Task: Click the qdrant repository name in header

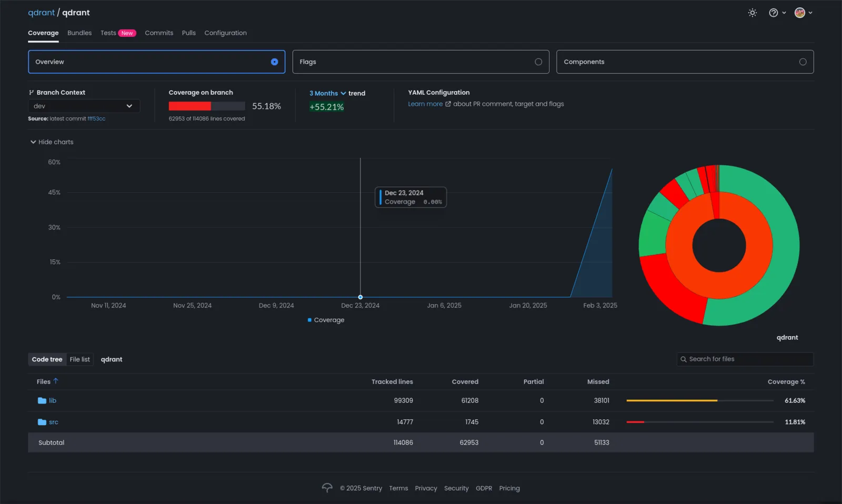Action: 76,13
